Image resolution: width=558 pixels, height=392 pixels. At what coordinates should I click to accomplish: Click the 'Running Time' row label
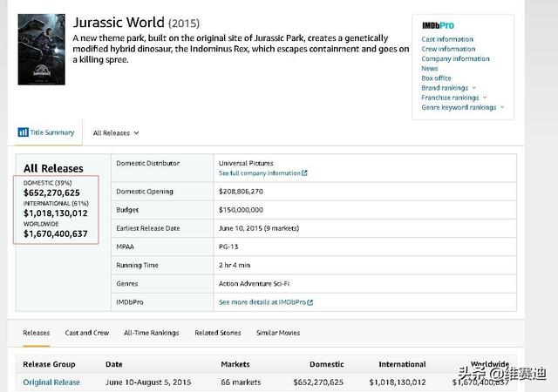coord(137,266)
